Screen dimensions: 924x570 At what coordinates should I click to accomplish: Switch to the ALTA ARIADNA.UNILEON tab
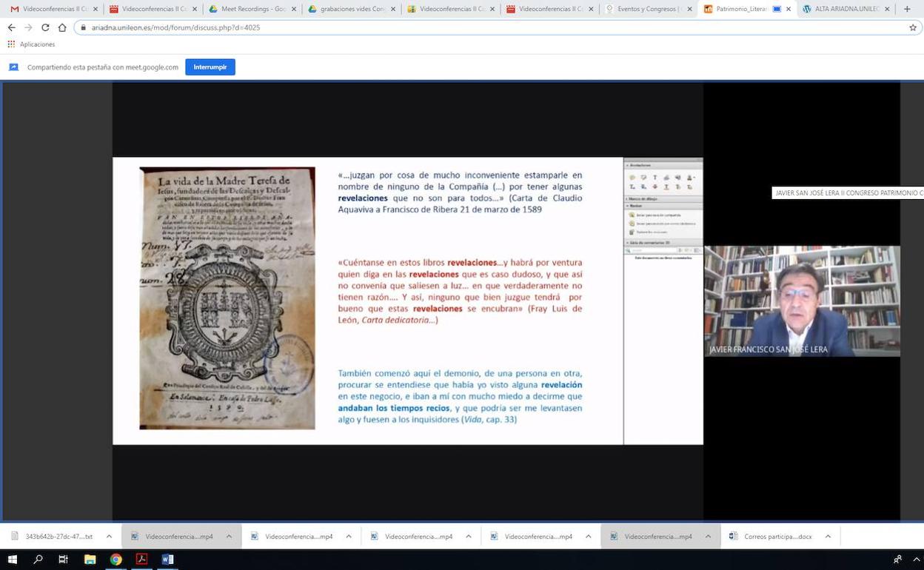click(846, 9)
